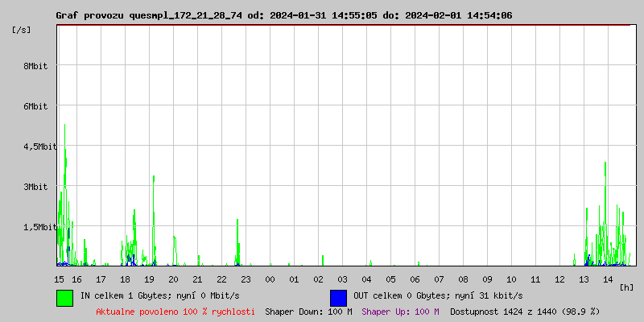
Task: Click the Dostupnost 1424 z 1440 text
Action: [x=525, y=311]
